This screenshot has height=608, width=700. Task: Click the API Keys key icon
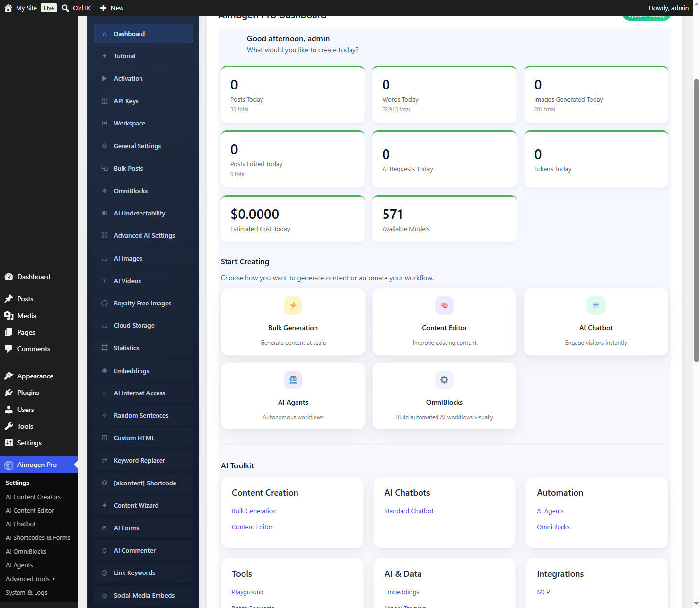105,101
